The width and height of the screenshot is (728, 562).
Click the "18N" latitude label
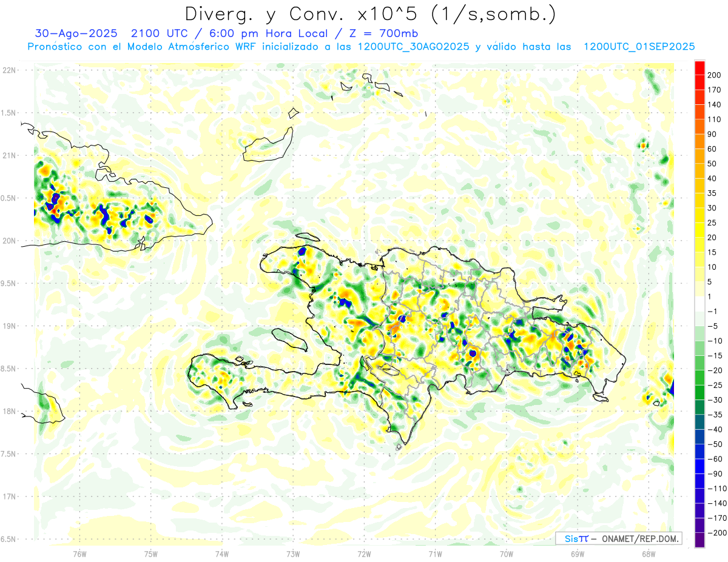[8, 411]
